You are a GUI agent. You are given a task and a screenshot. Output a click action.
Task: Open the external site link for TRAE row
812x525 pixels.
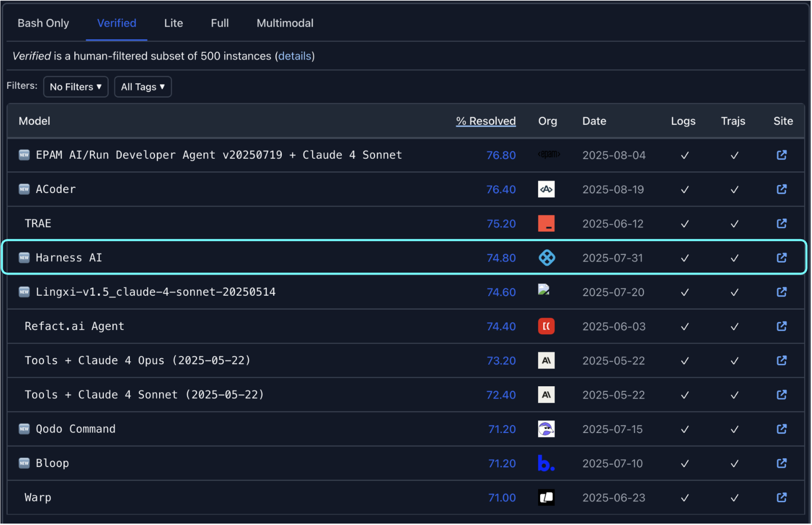click(782, 223)
